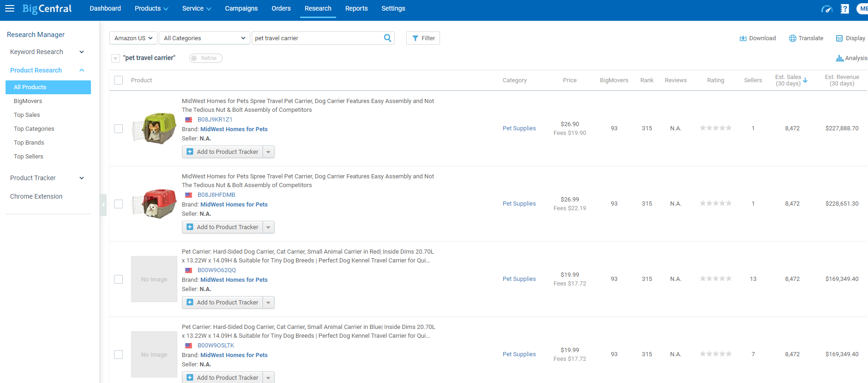
Task: Open the speed gauge icon in header
Action: (x=826, y=9)
